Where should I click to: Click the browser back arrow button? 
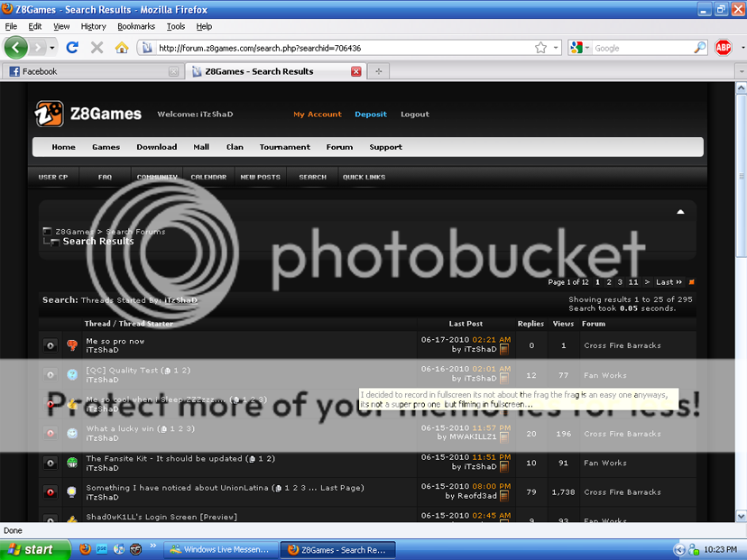(16, 48)
